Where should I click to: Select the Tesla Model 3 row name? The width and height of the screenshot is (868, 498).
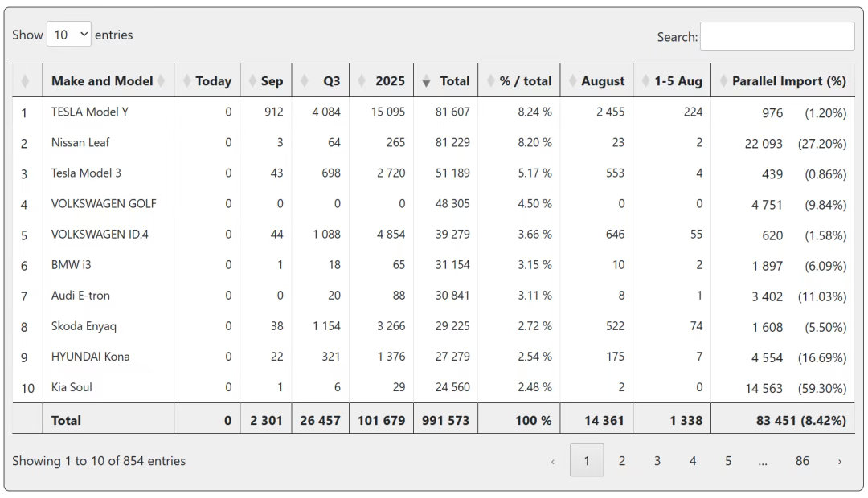coord(86,173)
